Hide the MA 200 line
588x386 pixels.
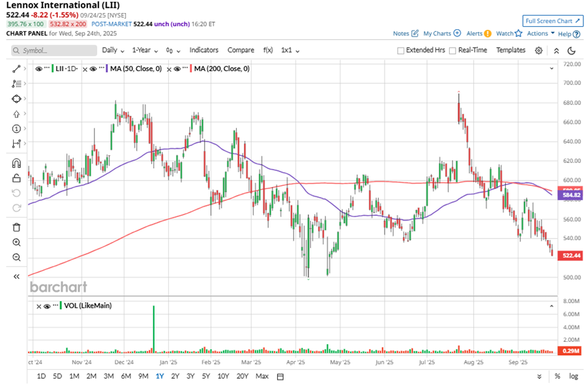pyautogui.click(x=177, y=68)
